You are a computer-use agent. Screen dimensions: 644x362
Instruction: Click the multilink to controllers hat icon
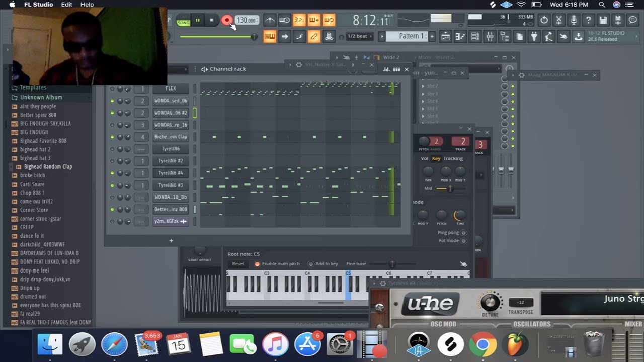(329, 36)
